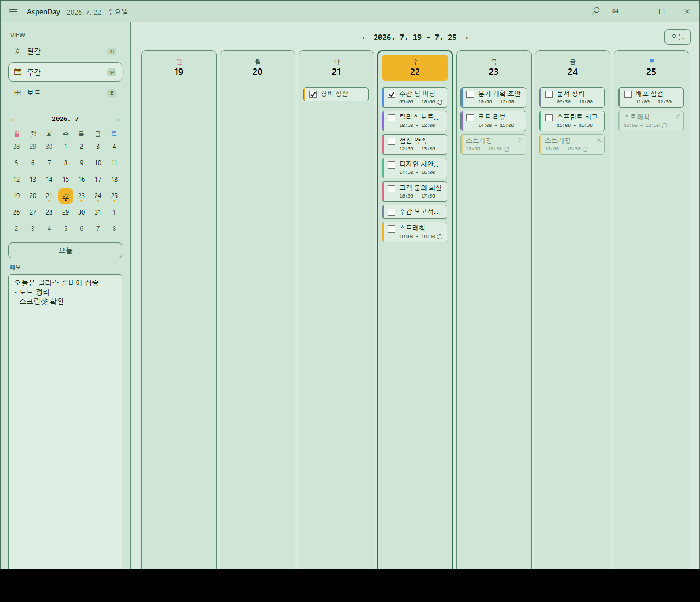The image size is (700, 602).
Task: Dismiss Thursday 스트레칭 with its X
Action: [520, 140]
